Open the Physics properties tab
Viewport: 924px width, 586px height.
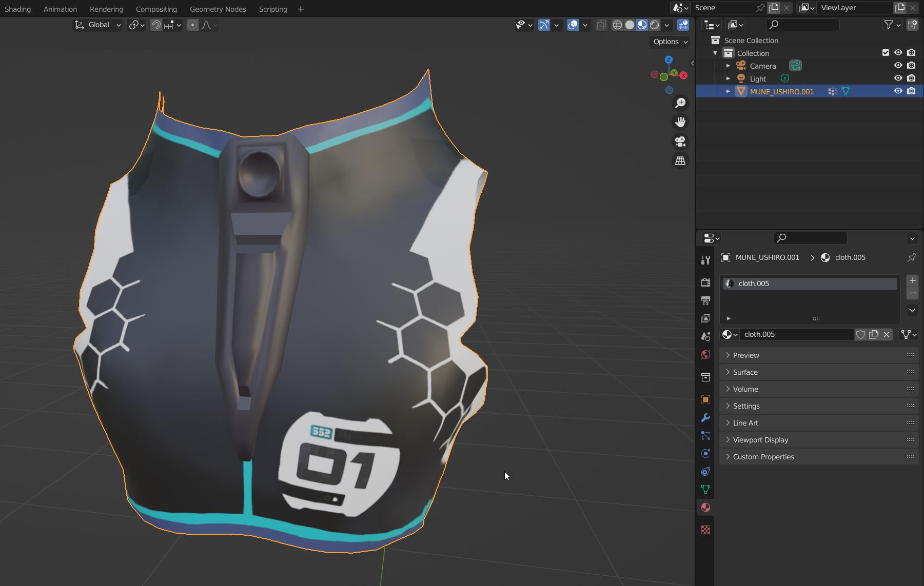(705, 453)
